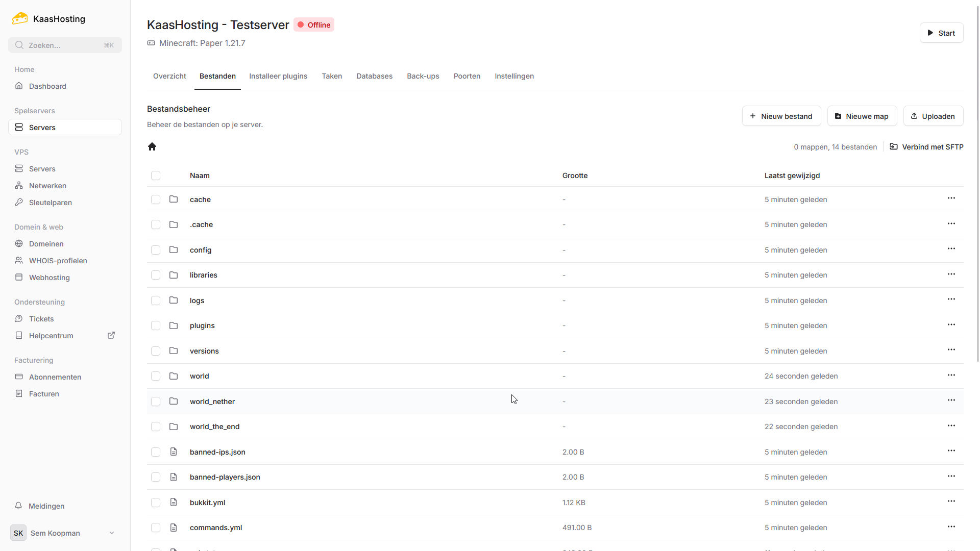Screen dimensions: 980x551
Task: Start the server
Action: click(941, 33)
